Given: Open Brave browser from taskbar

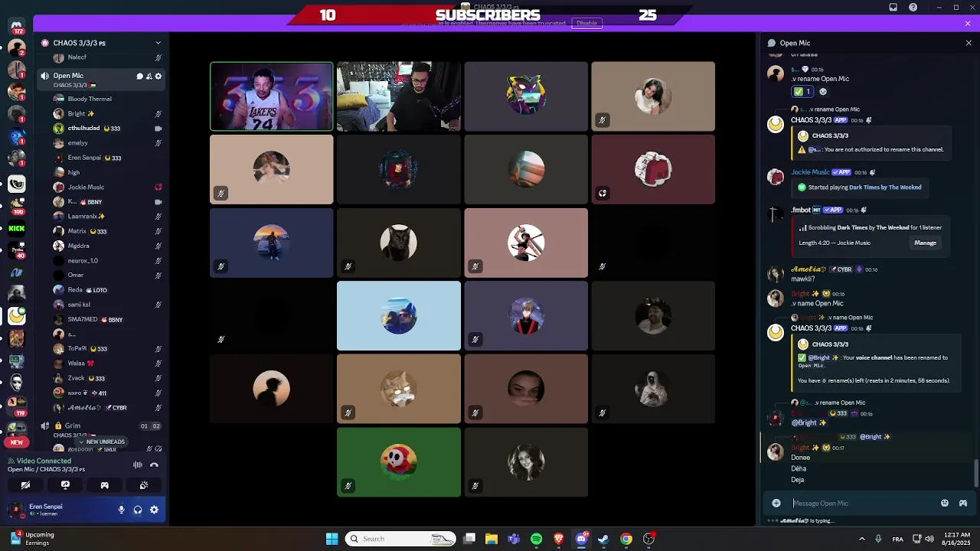Looking at the screenshot, I should (559, 539).
